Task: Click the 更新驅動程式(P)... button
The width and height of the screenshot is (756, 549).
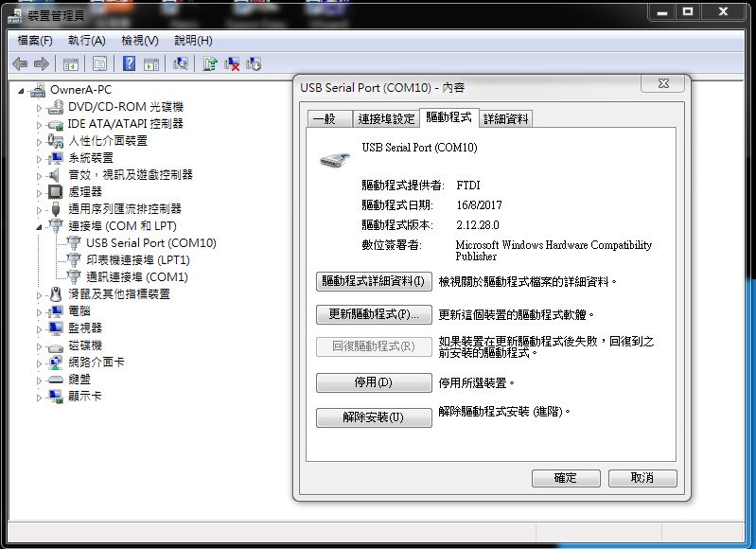Action: 374,314
